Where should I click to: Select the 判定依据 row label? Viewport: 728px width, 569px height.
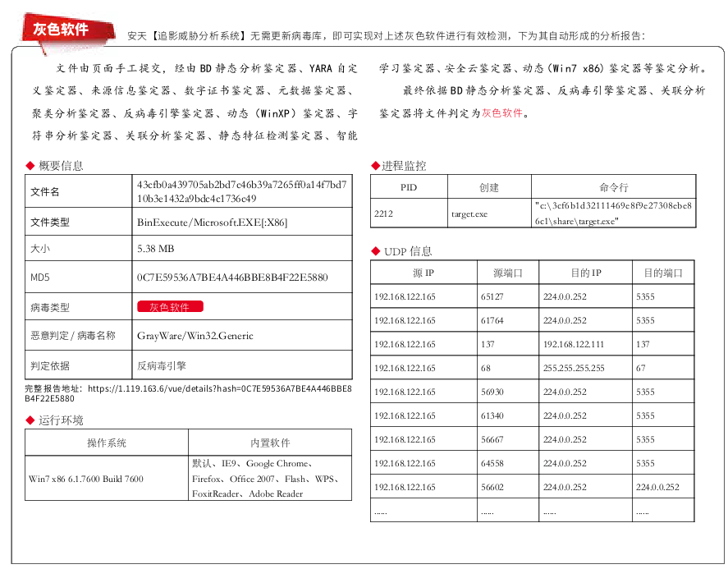point(50,365)
